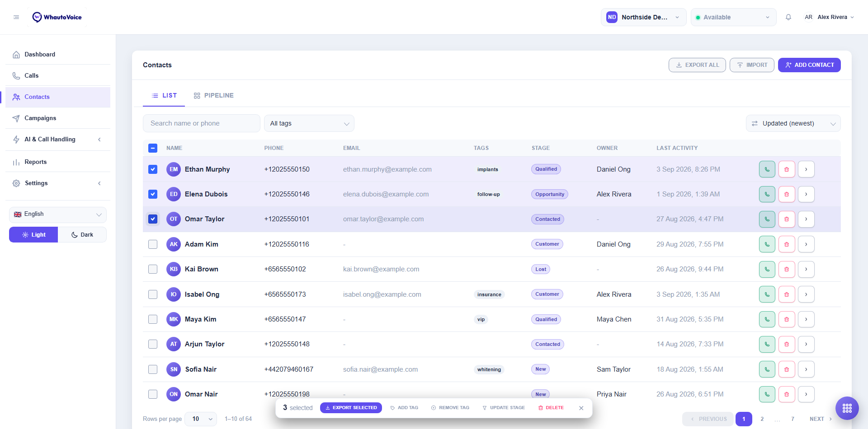Viewport: 868px width, 429px height.
Task: Open the floating apps grid button
Action: pyautogui.click(x=847, y=408)
